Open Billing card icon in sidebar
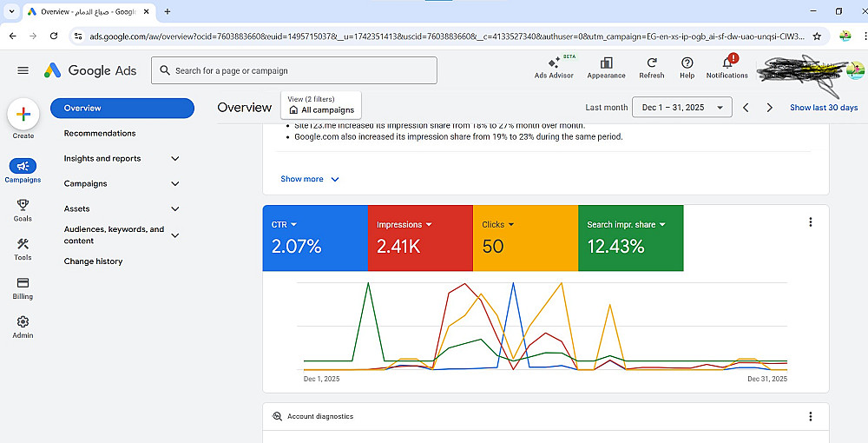868x443 pixels. point(23,283)
